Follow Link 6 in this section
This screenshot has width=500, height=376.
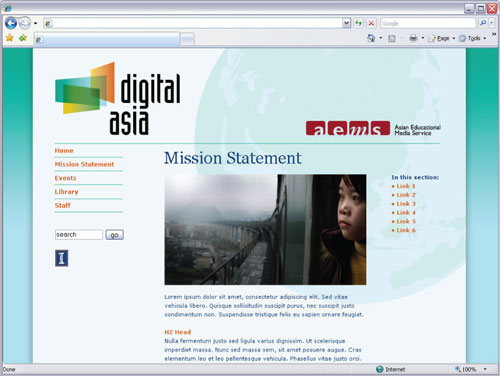click(406, 230)
